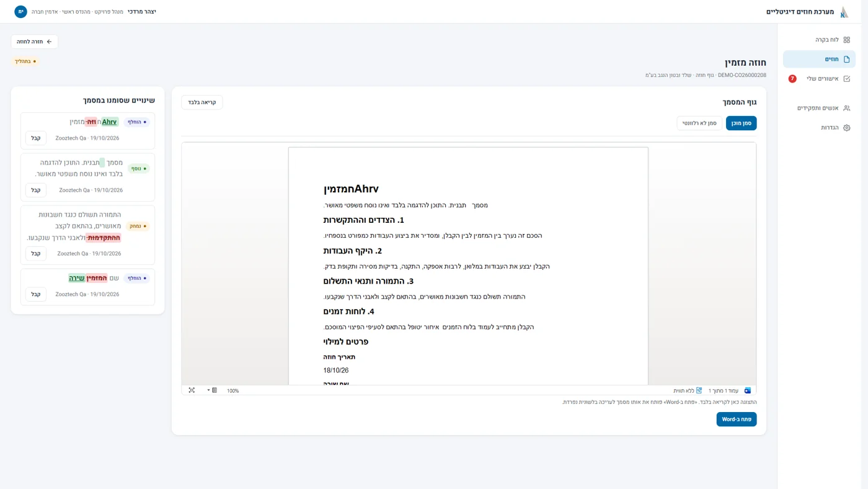Click the gear icon beside הגדרות
Image resolution: width=868 pixels, height=489 pixels.
(x=846, y=128)
